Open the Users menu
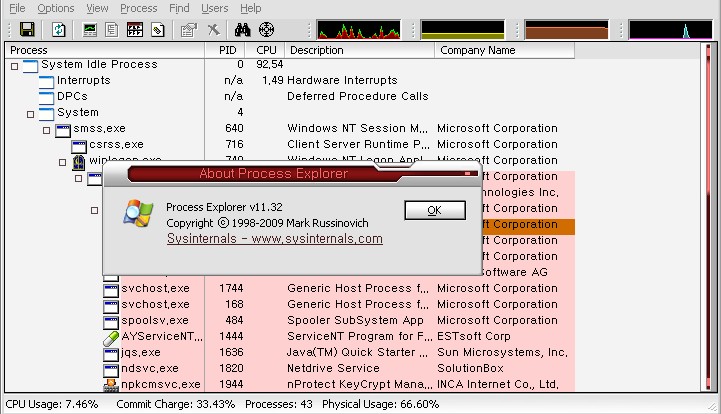 [x=214, y=8]
